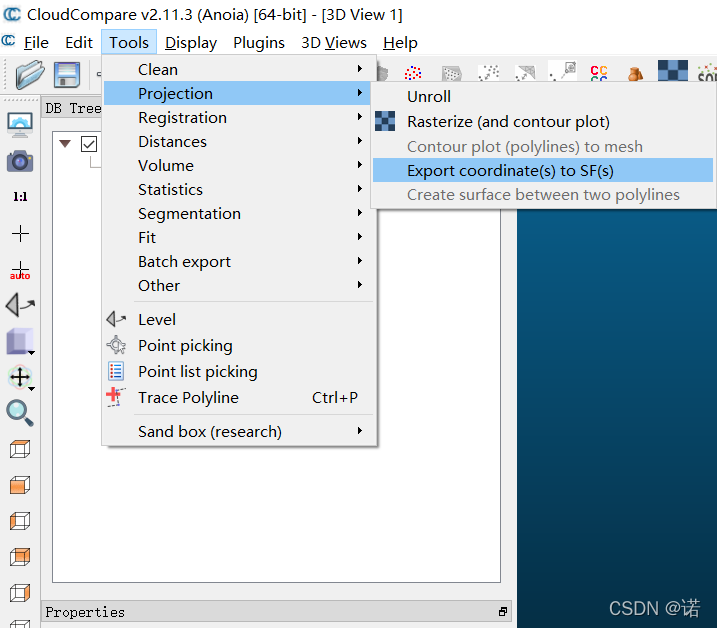Click the DB Tree panel title
Viewport: 717px width, 628px height.
click(73, 108)
